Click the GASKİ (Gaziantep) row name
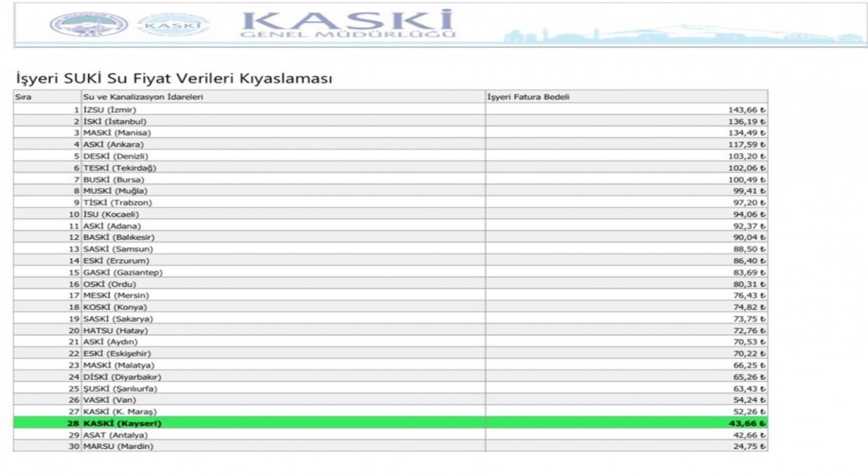868x475 pixels. point(123,272)
